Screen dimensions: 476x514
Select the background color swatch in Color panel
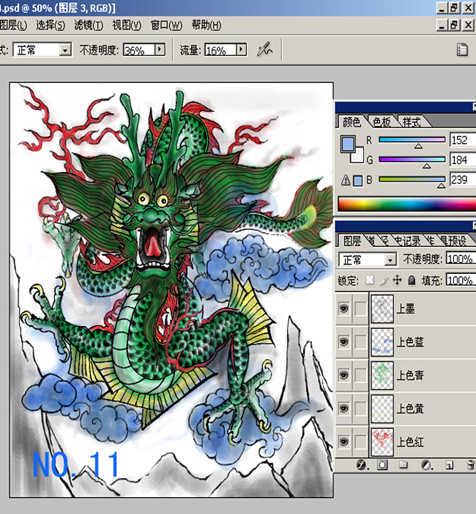(359, 157)
